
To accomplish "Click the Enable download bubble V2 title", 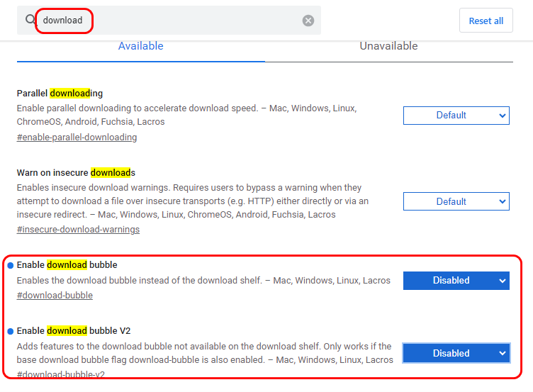I will [x=74, y=331].
